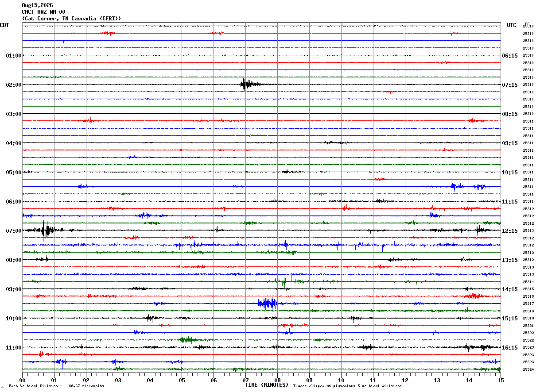This screenshot has height=392, width=536.
Task: Click the blue burst near minute 7.7
Action: click(268, 304)
